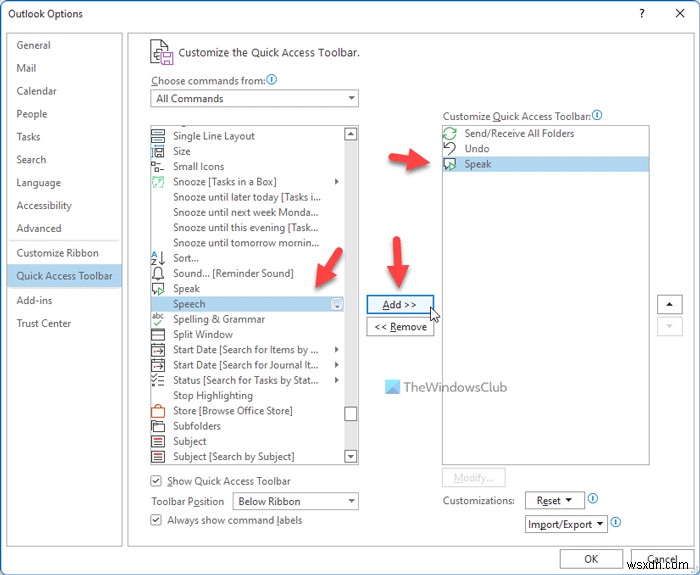Click the Start Date Search for Items icon
This screenshot has width=700, height=575.
[158, 350]
